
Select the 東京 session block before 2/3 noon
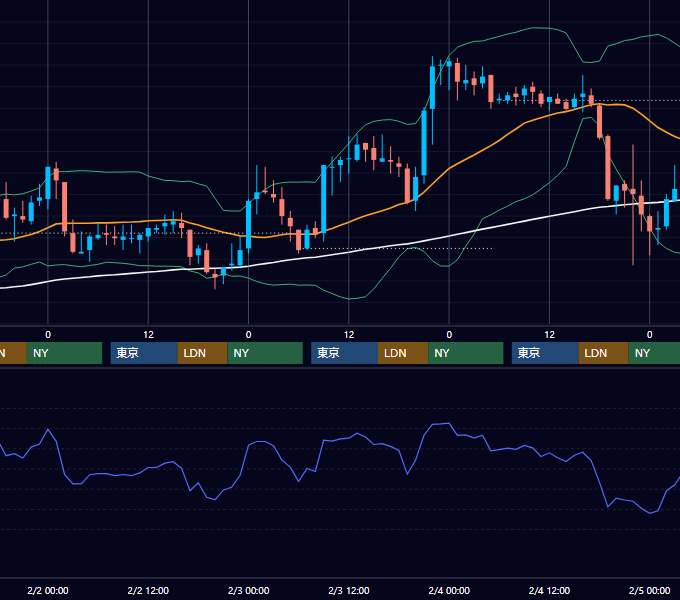(x=344, y=353)
